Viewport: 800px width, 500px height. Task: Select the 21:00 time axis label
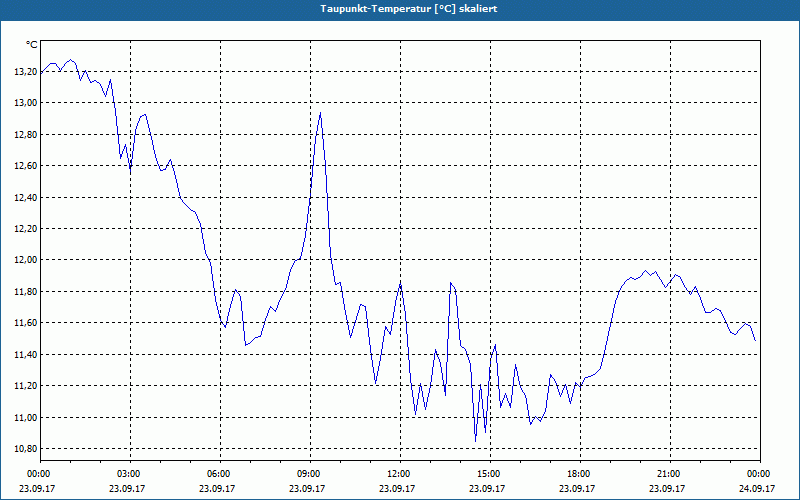pos(668,474)
